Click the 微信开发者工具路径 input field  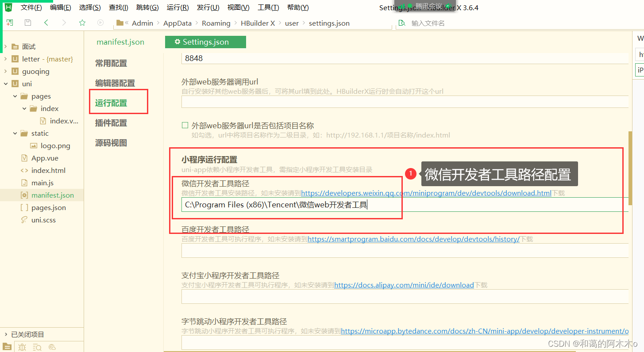pyautogui.click(x=405, y=204)
